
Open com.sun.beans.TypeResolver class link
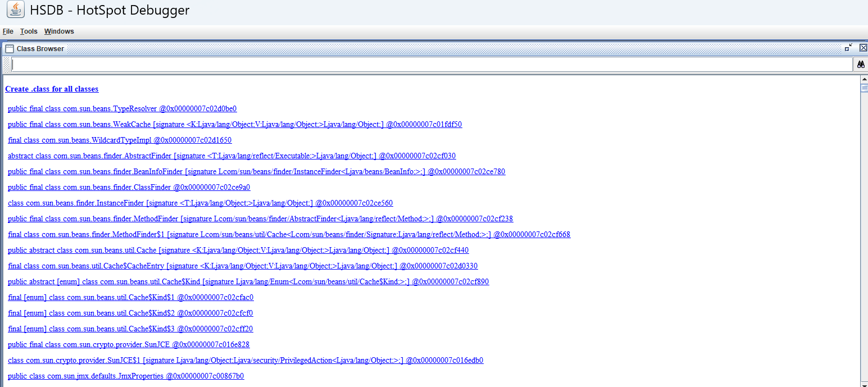122,109
